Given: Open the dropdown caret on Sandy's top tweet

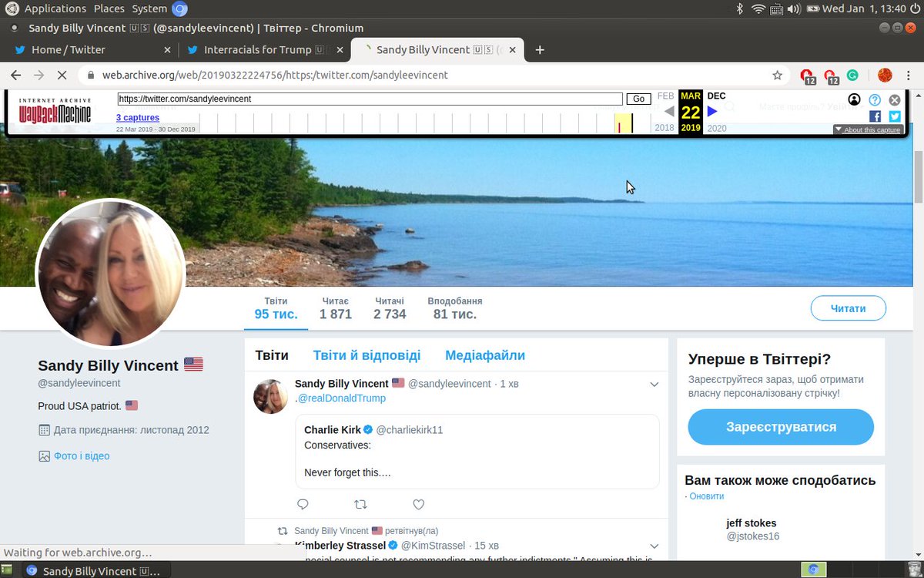Looking at the screenshot, I should 654,384.
